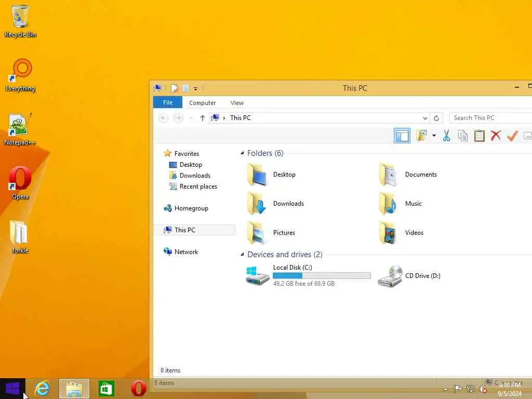The height and width of the screenshot is (399, 532).
Task: Select the Everything desktop shortcut
Action: 20,75
